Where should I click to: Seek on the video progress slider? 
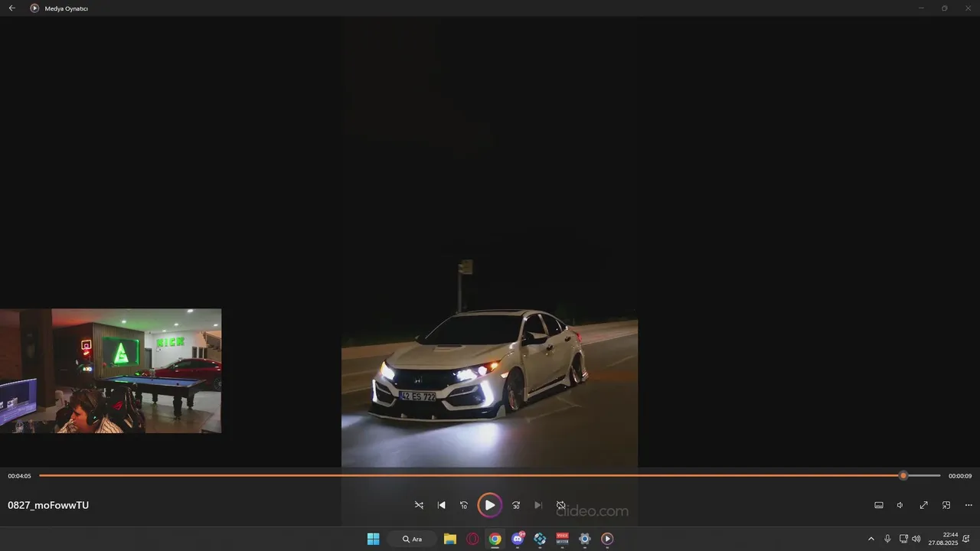click(x=490, y=475)
